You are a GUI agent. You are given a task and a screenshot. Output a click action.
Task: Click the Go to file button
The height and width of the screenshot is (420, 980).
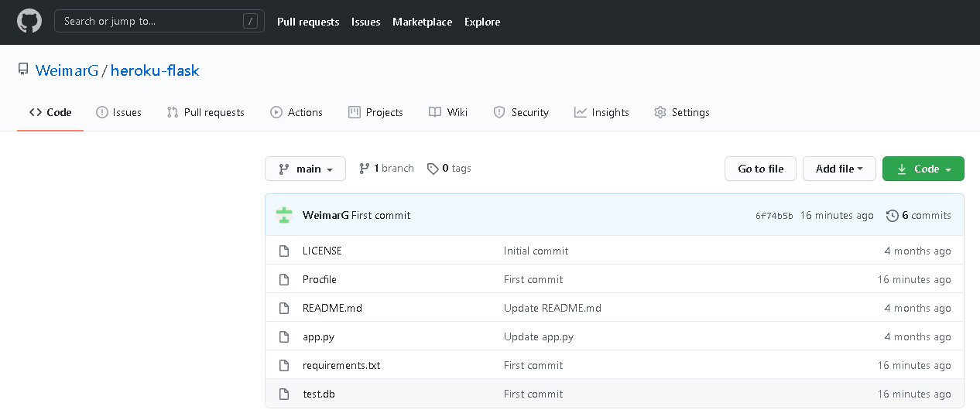(760, 169)
